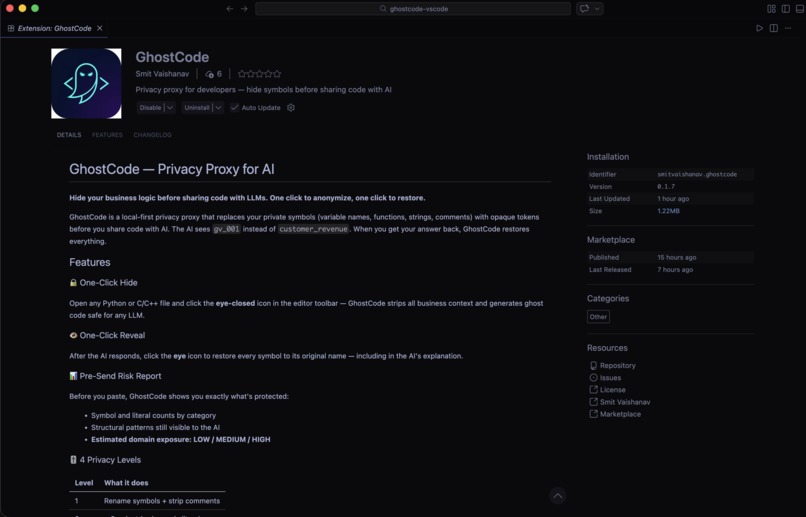
Task: Click the five-star rating
Action: [259, 74]
